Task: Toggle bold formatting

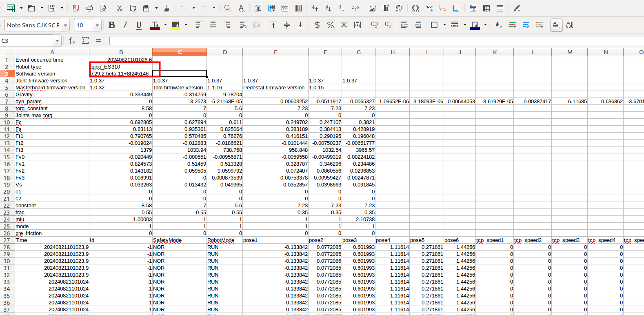Action: [111, 25]
